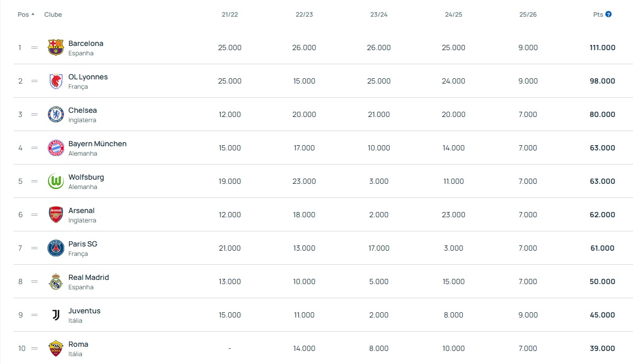The height and width of the screenshot is (364, 633).
Task: Click the Arsenal club crest
Action: point(56,215)
